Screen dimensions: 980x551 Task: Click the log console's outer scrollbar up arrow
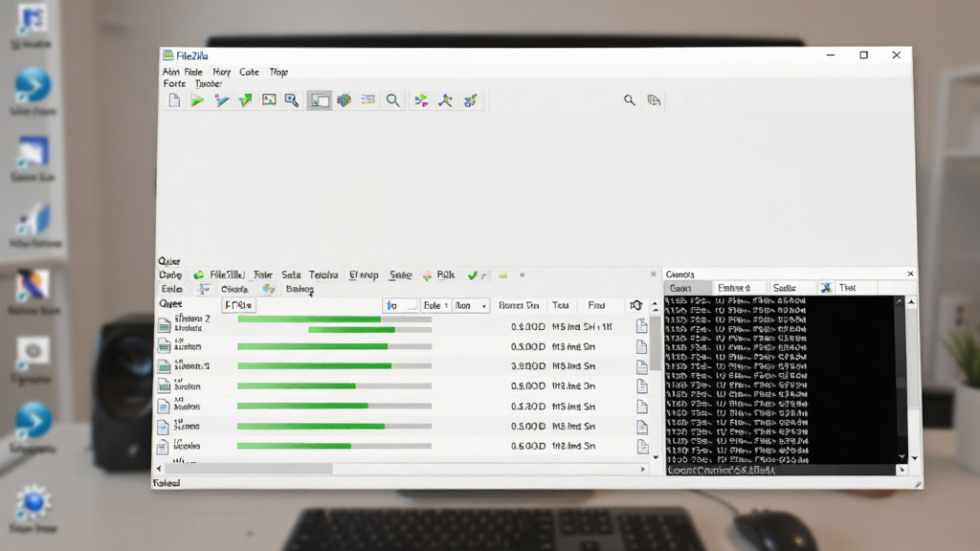coord(911,301)
